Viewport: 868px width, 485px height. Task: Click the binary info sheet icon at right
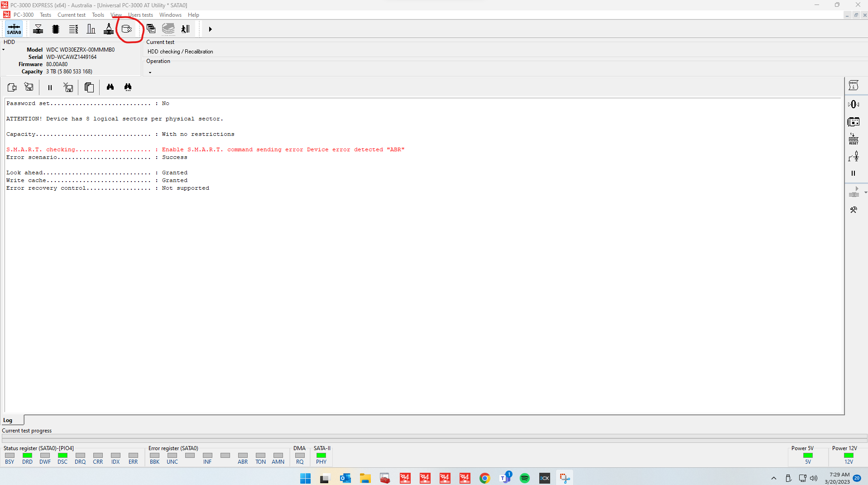[854, 85]
